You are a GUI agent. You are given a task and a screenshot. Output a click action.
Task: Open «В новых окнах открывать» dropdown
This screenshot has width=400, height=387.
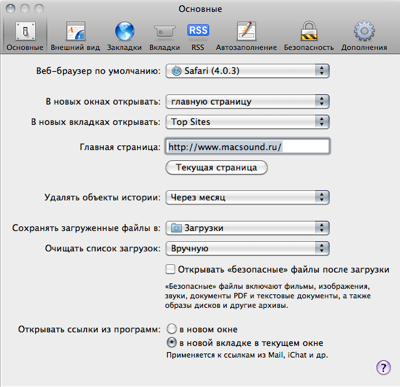pos(247,102)
